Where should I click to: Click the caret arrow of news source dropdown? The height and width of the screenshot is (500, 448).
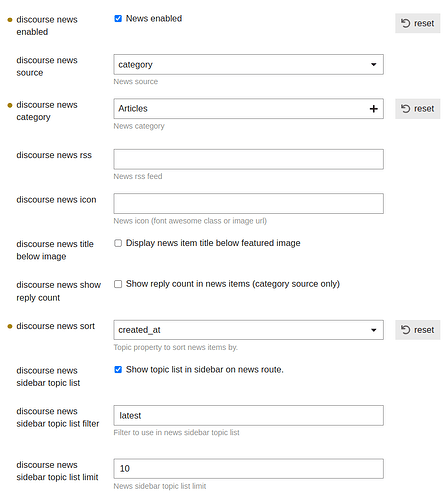point(374,65)
